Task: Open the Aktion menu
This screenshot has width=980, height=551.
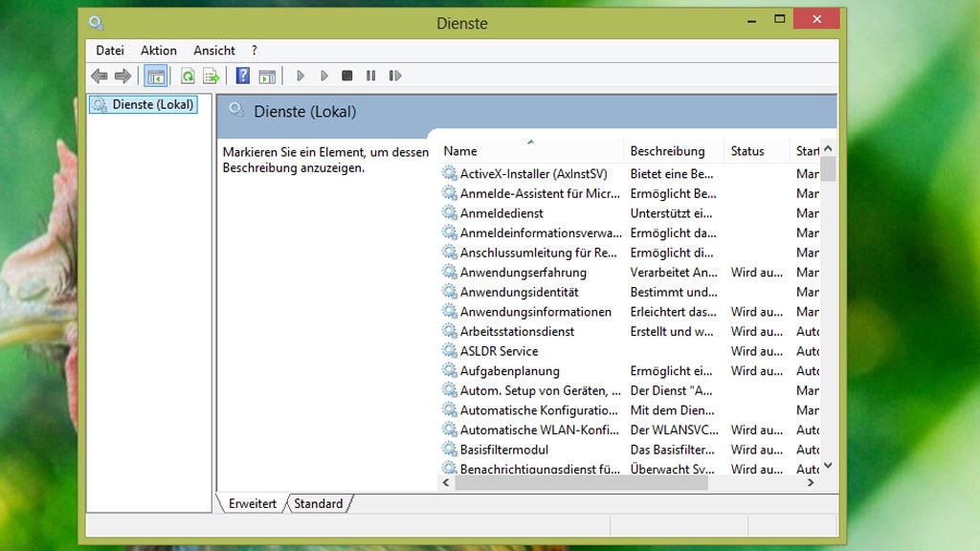Action: click(159, 50)
